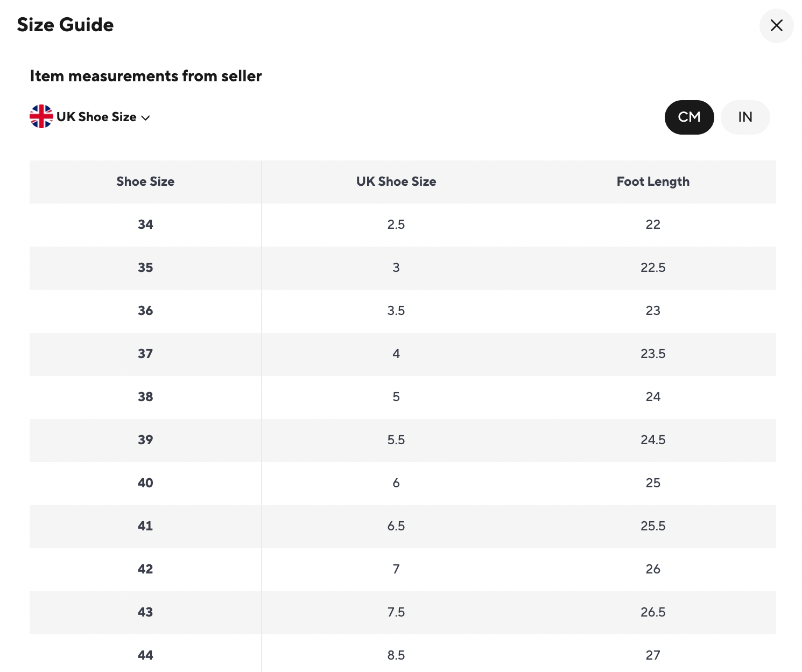This screenshot has height=672, width=802.
Task: Click UK size 5.5 cell
Action: pos(396,440)
